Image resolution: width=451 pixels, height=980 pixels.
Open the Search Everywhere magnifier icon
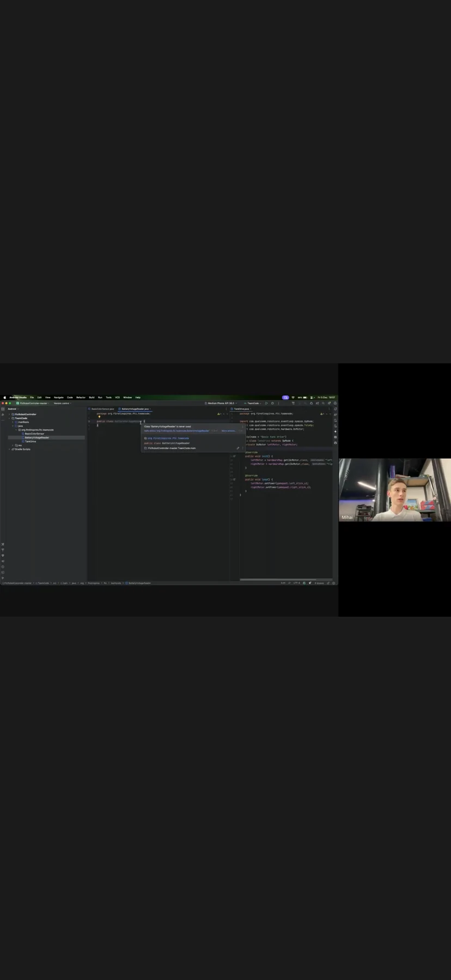(323, 403)
